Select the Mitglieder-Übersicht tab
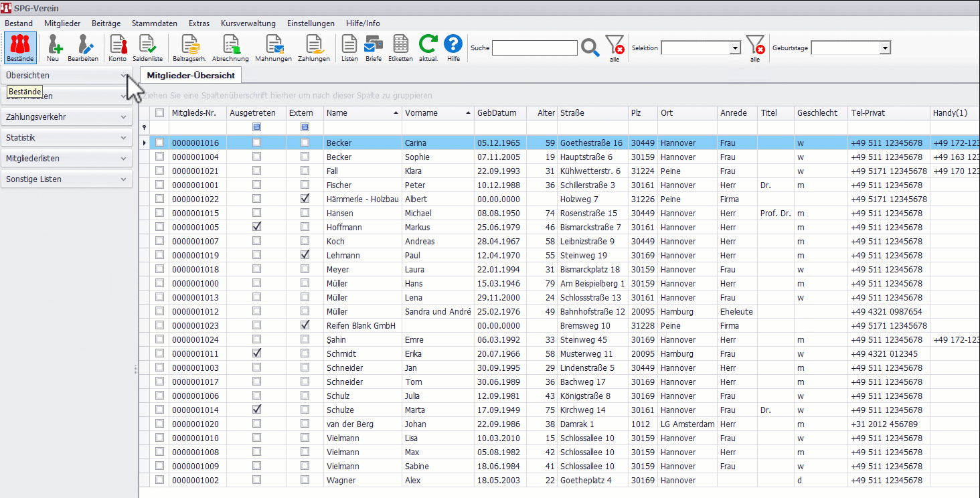The width and height of the screenshot is (980, 498). [191, 75]
